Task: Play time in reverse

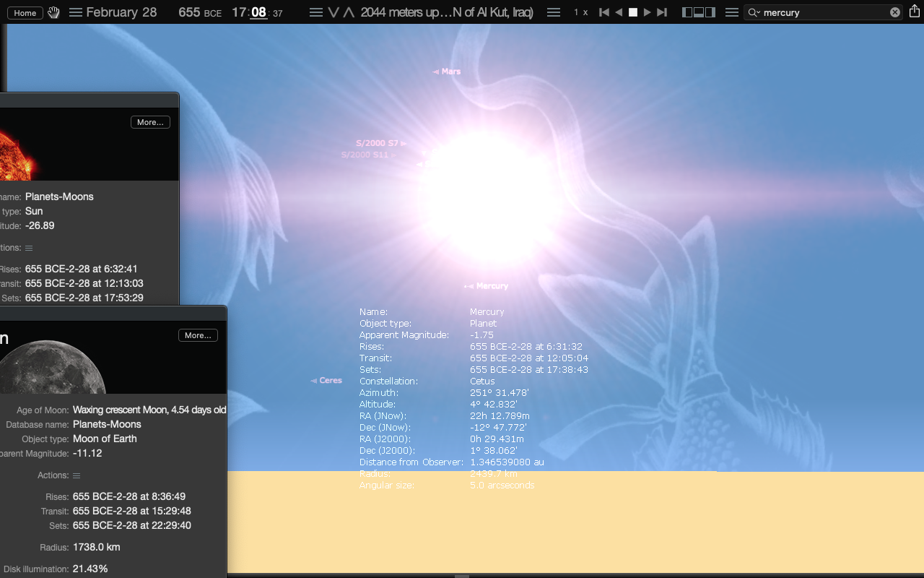Action: 619,12
